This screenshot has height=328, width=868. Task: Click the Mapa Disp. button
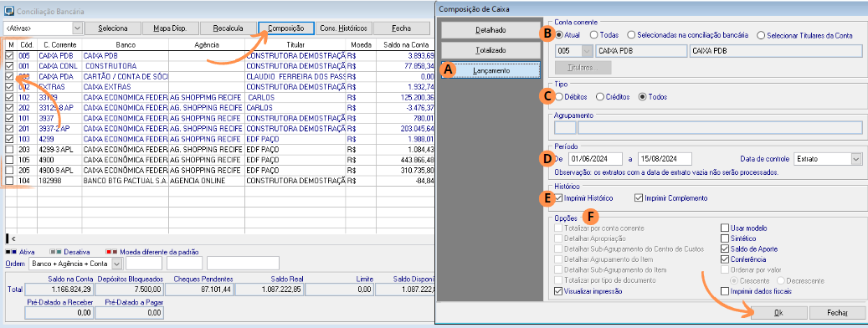click(171, 28)
